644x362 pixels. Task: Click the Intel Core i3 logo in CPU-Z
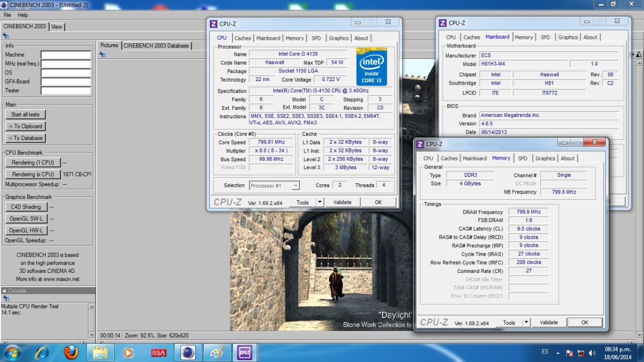[x=371, y=66]
